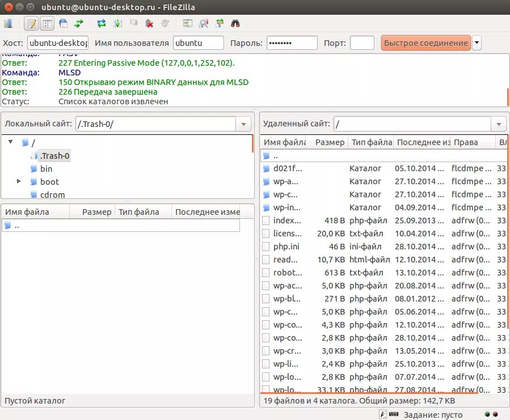Sort local files by Размер column
Viewport: 510px width, 420px height.
(92, 212)
